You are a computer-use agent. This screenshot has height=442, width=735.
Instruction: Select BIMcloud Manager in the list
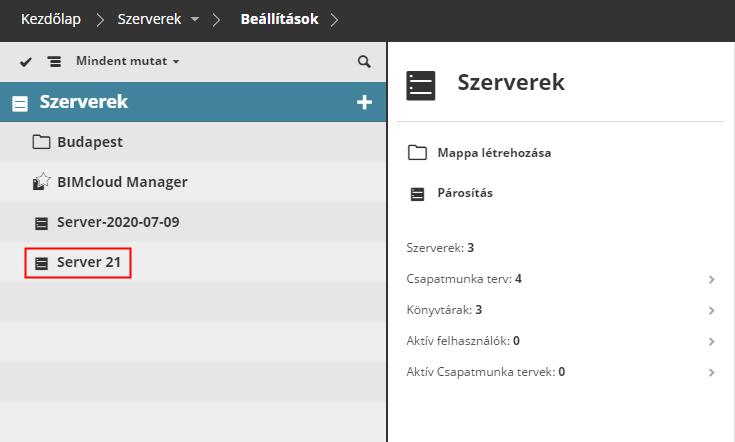tap(121, 182)
